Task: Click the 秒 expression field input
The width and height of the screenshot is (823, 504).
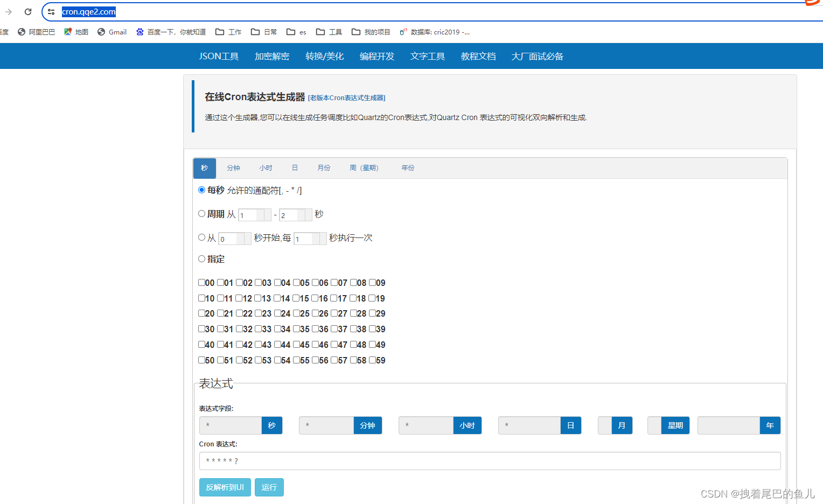Action: coord(231,425)
